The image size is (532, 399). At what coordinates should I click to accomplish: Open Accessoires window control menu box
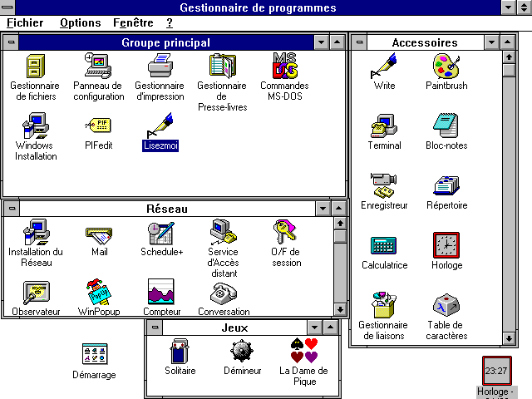click(359, 42)
